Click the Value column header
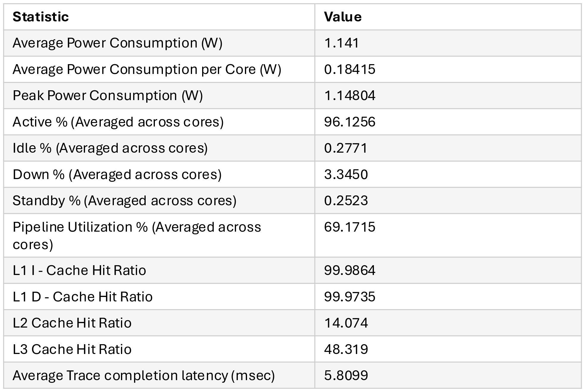 click(343, 17)
